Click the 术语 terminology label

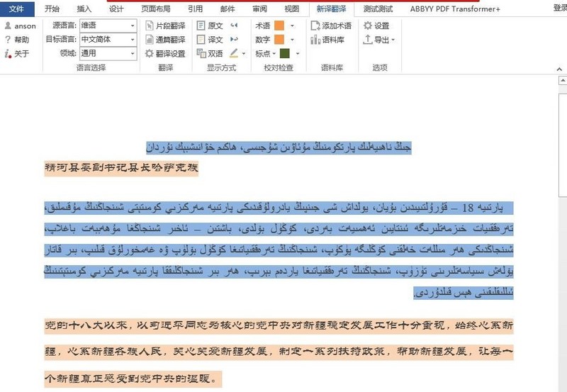tap(263, 26)
